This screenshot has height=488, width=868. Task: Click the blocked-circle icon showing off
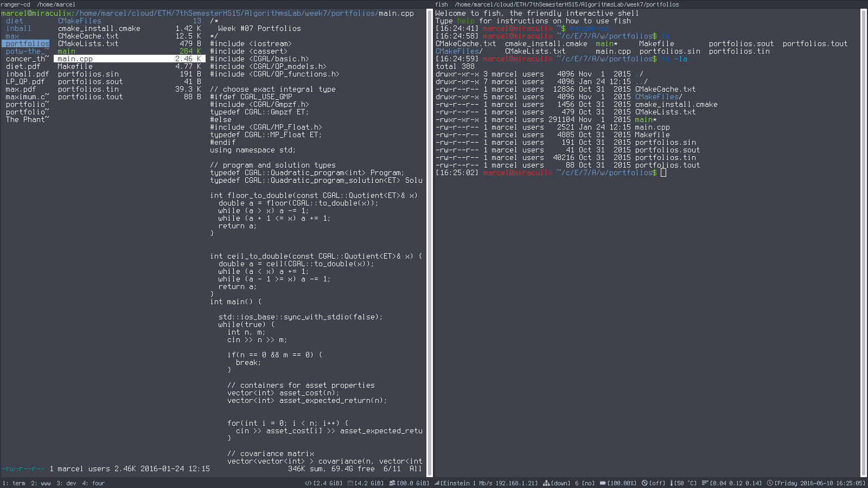tap(644, 483)
